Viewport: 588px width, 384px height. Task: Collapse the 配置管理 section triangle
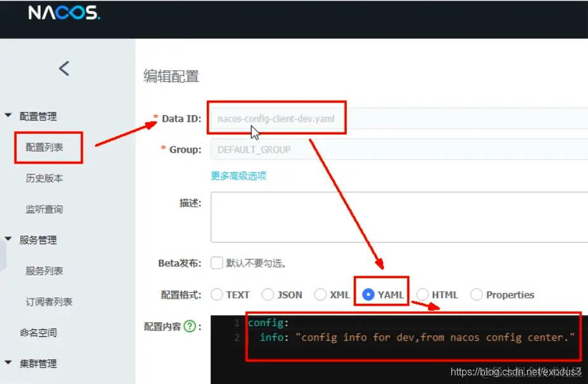[x=8, y=116]
